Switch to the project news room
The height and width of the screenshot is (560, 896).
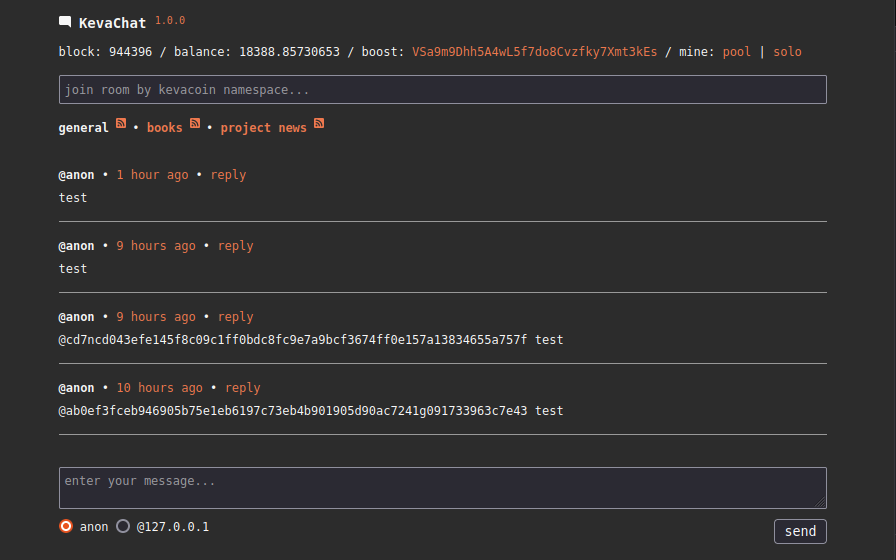coord(263,128)
